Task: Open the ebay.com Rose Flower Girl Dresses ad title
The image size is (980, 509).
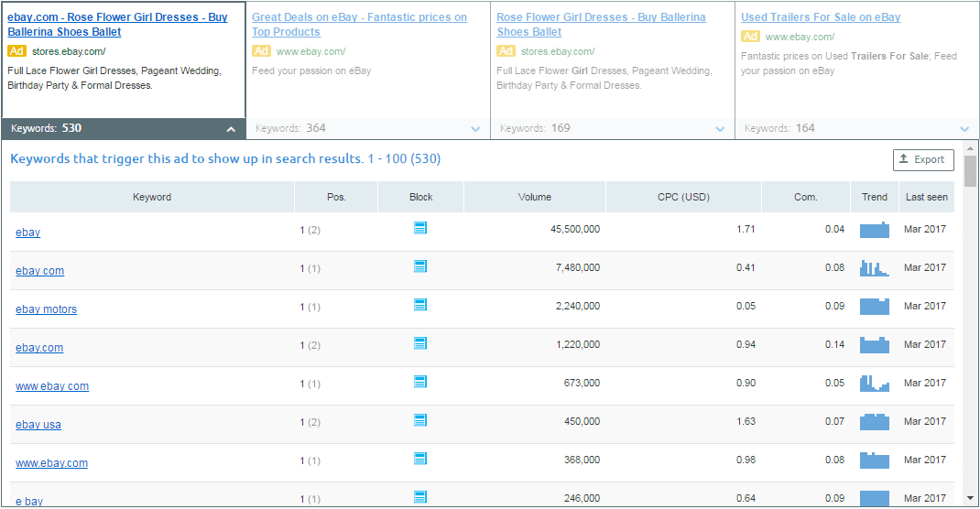Action: click(117, 25)
